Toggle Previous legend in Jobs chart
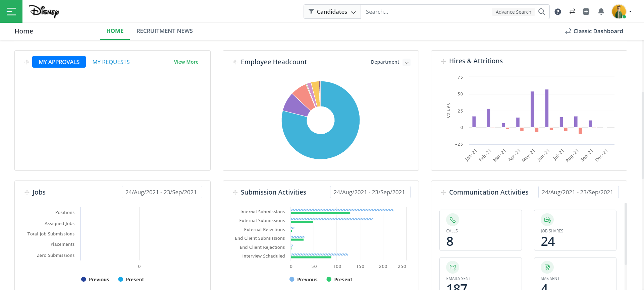Image resolution: width=644 pixels, height=290 pixels. (95, 279)
